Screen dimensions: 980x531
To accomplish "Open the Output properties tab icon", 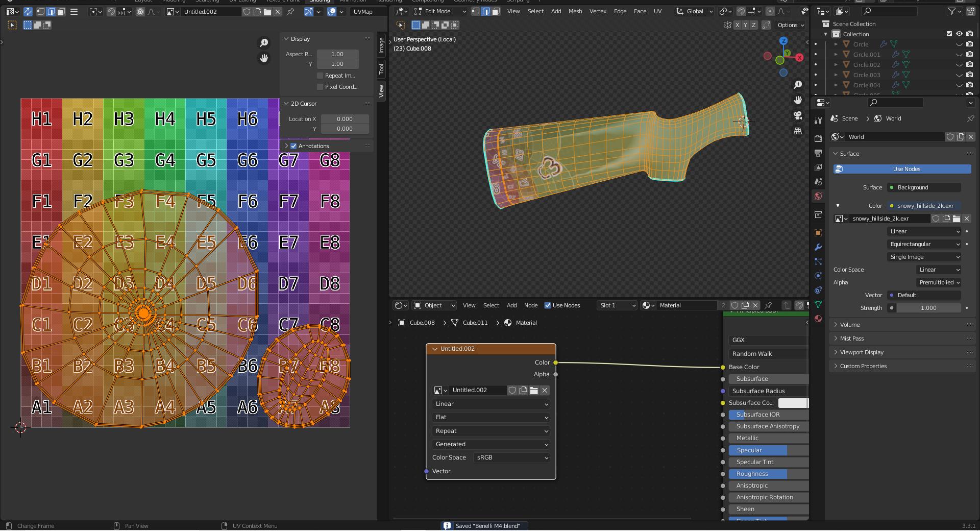I will pos(818,153).
